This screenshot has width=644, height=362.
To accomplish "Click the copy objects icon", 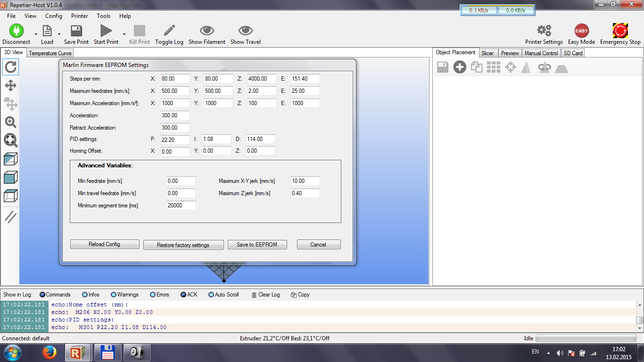I will pyautogui.click(x=477, y=67).
